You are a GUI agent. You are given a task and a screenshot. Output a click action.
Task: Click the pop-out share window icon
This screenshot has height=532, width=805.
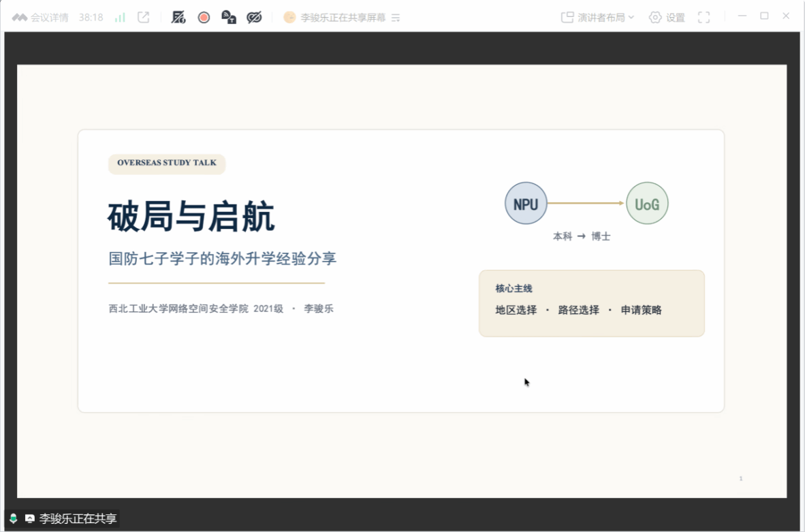point(144,18)
